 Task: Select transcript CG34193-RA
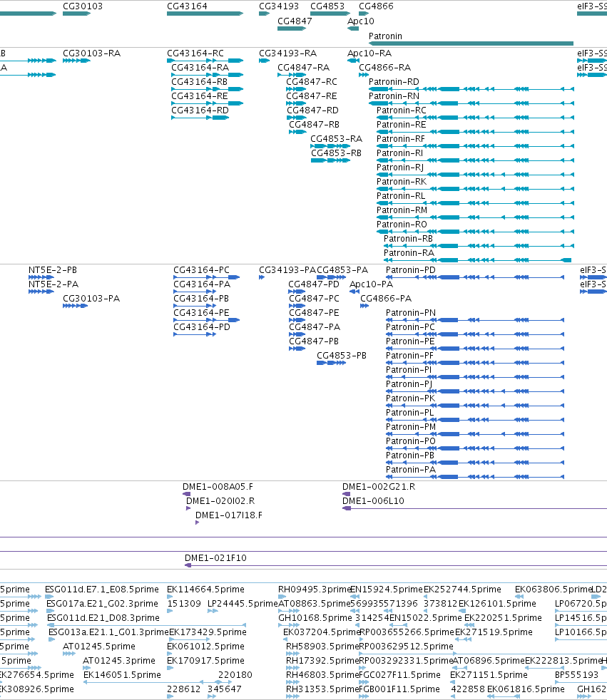tap(287, 53)
